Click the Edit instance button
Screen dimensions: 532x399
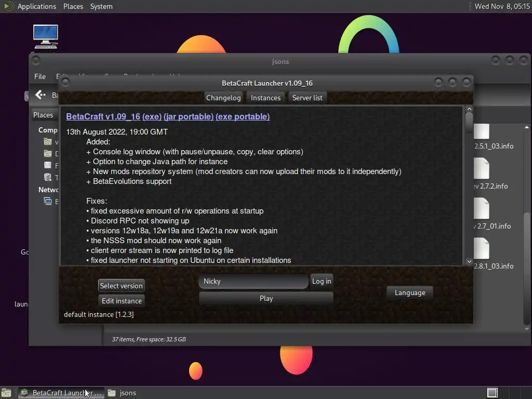point(122,301)
